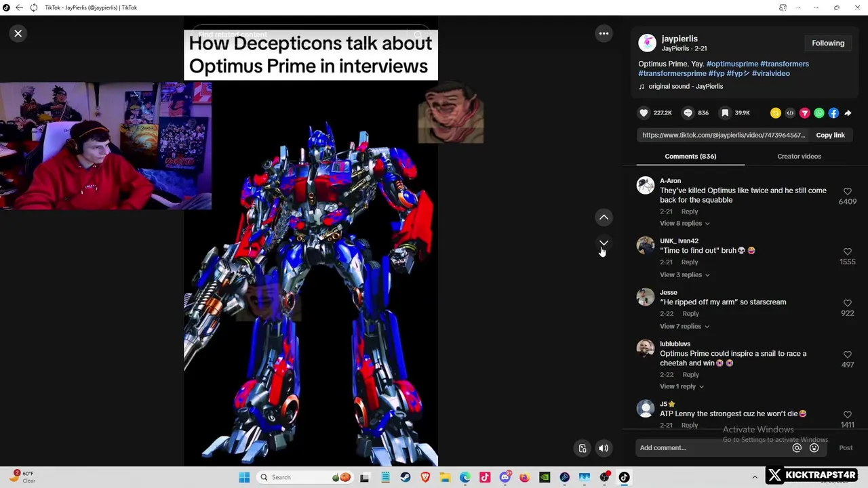Like the video with the heart icon
This screenshot has width=868, height=488.
click(x=644, y=113)
